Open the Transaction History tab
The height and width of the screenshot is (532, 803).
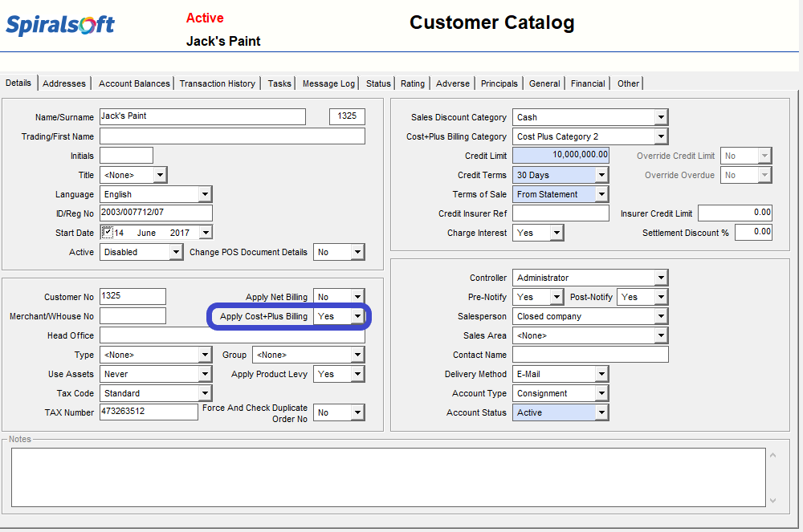coord(217,83)
